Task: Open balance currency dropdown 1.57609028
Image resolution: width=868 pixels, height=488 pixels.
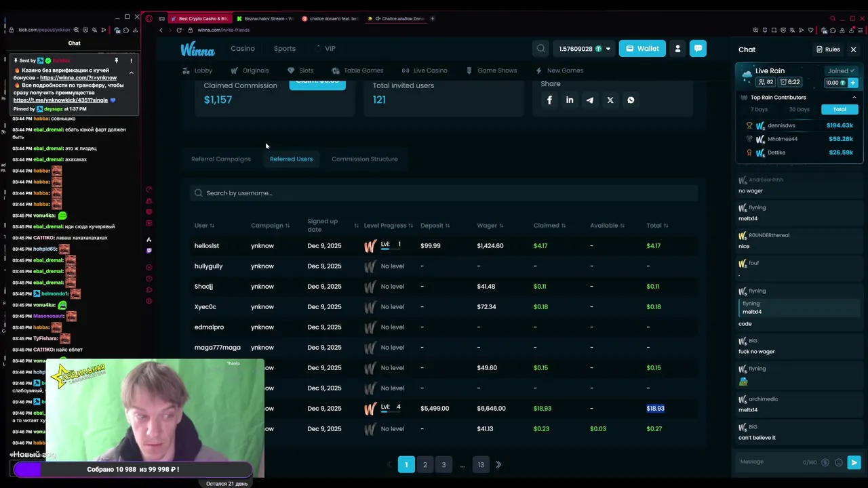Action: click(585, 49)
